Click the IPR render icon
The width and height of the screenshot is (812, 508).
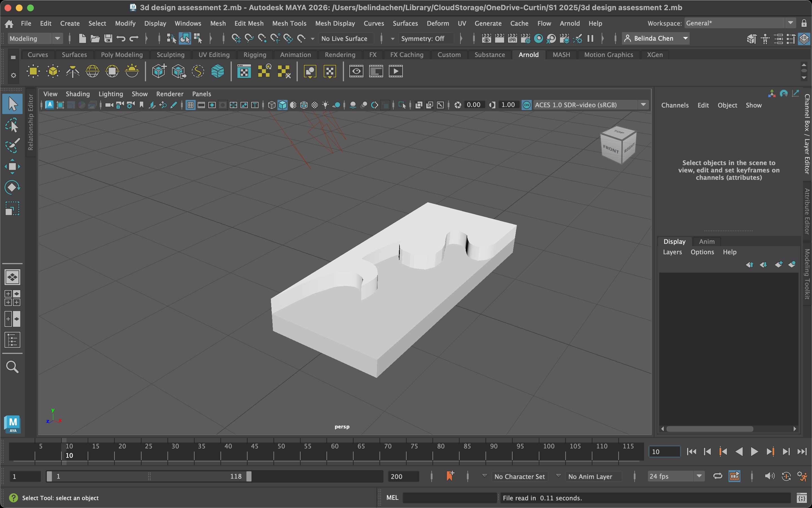(x=512, y=39)
